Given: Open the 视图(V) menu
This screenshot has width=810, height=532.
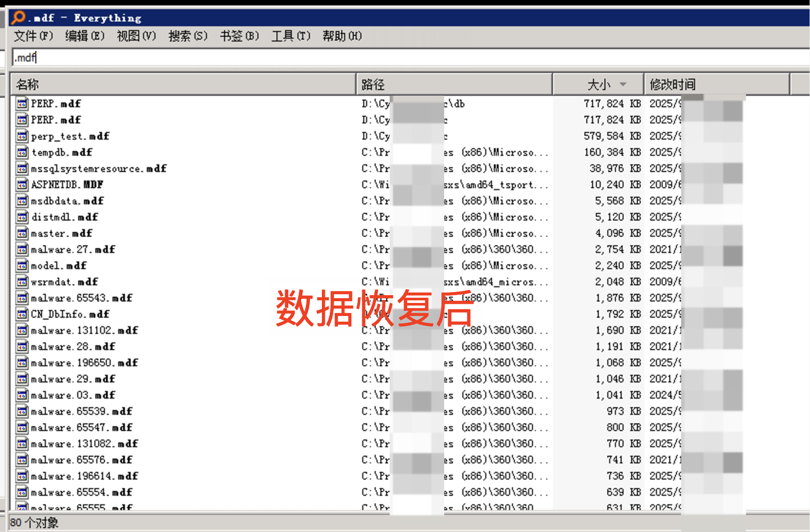Looking at the screenshot, I should (136, 36).
